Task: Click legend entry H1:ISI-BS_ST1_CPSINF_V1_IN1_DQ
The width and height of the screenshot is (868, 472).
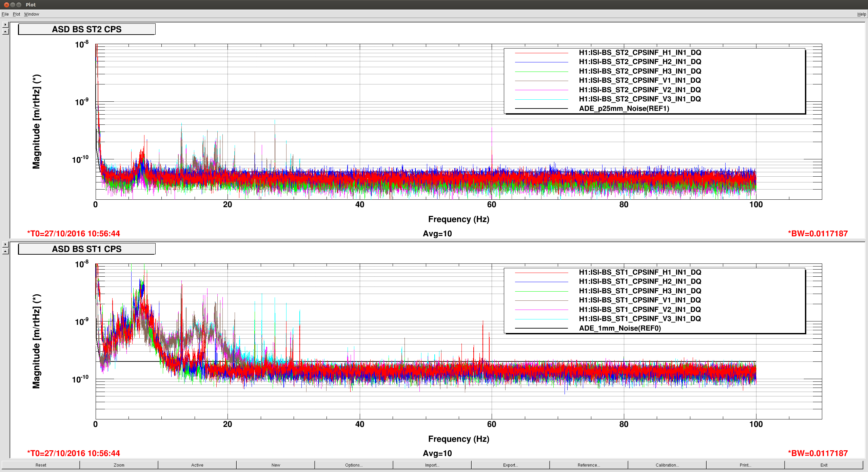Action: click(x=640, y=300)
